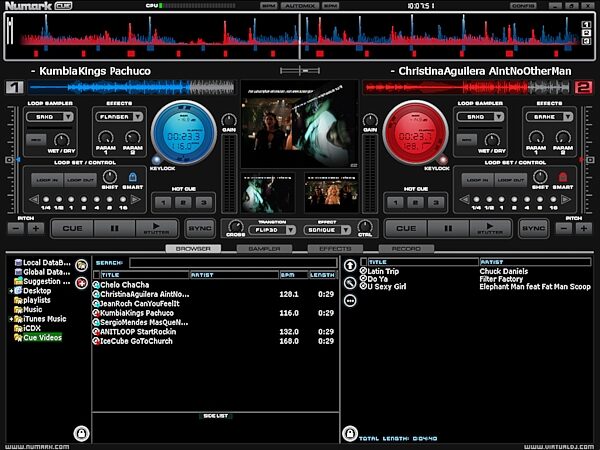
Task: Click right deck hot cue 3
Action: tap(435, 202)
